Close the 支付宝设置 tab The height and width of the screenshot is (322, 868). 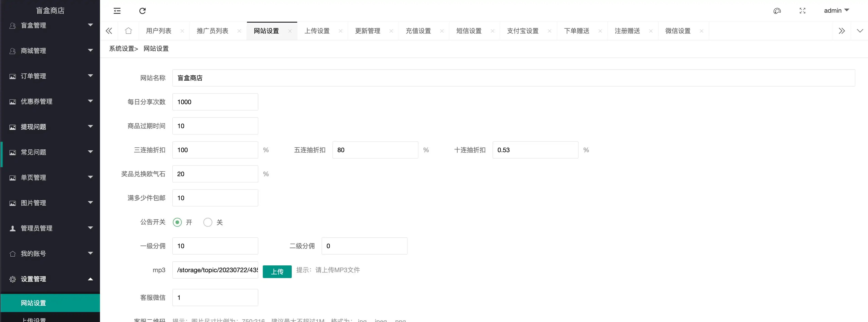point(550,31)
